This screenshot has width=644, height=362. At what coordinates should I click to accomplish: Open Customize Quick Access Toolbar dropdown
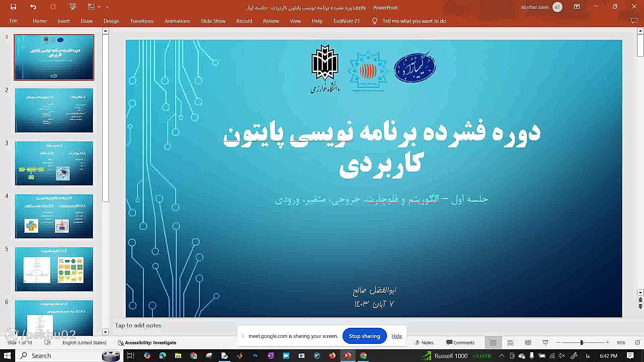(107, 7)
